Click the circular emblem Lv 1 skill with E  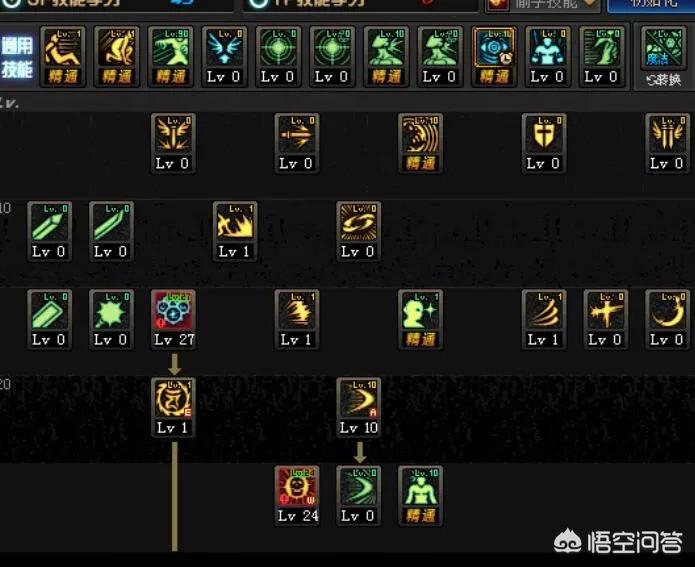[173, 407]
